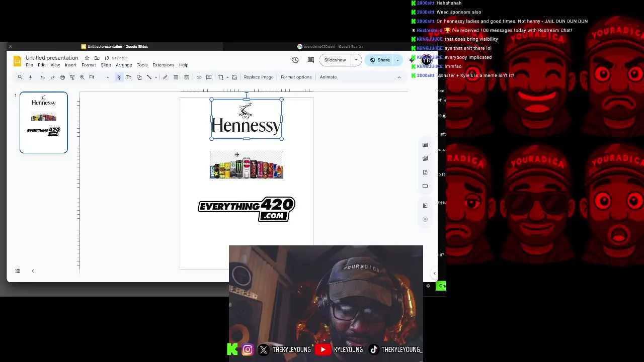This screenshot has height=362, width=644.
Task: Open the Insert menu
Action: pyautogui.click(x=70, y=65)
